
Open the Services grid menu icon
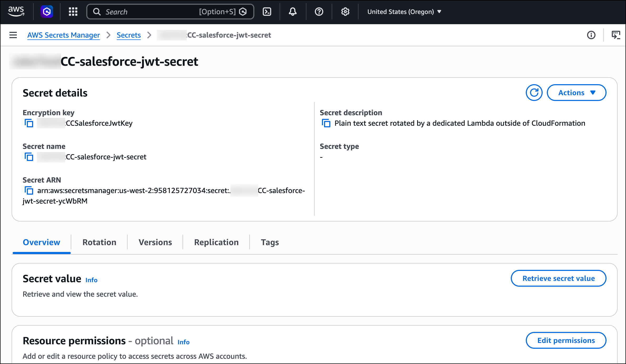point(73,12)
